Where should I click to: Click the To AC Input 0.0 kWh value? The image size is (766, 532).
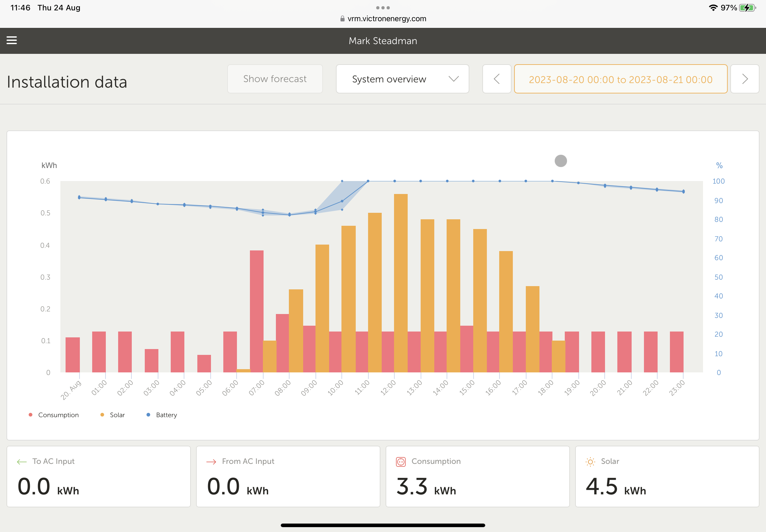48,487
